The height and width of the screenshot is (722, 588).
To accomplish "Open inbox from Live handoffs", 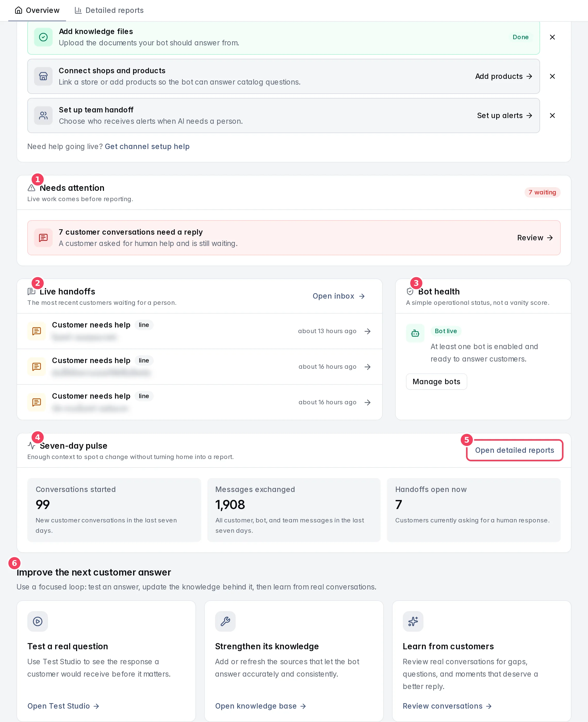I will pyautogui.click(x=338, y=296).
